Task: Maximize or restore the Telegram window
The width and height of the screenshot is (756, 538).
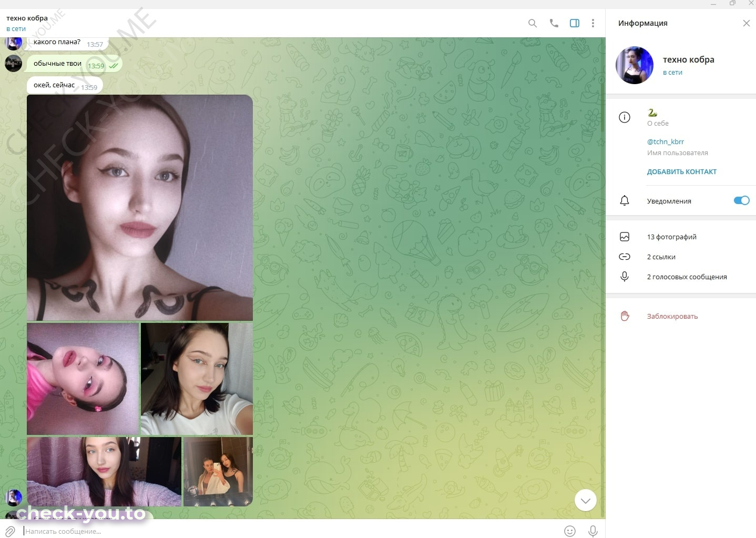Action: 732,4
